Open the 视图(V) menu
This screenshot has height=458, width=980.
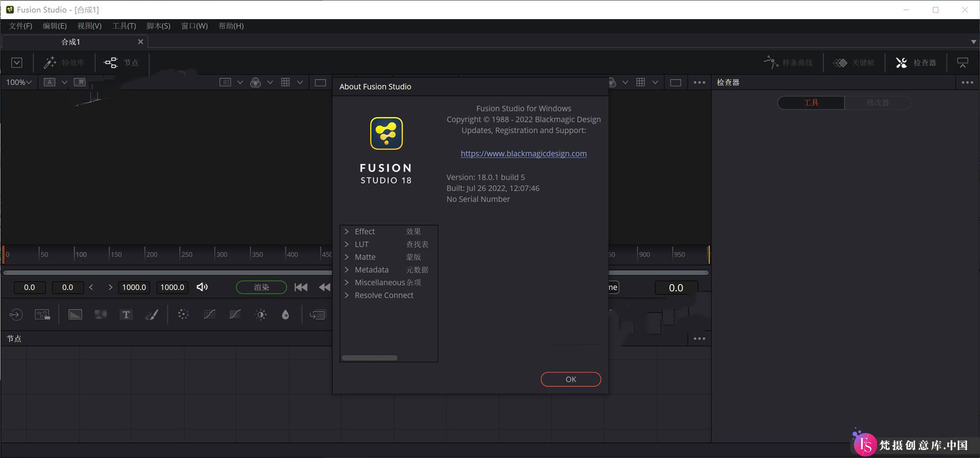(x=89, y=25)
